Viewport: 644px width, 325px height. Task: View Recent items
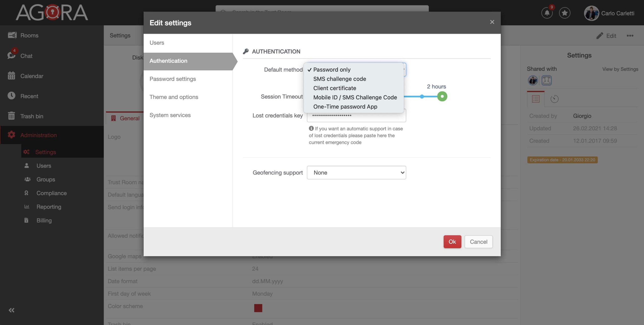coord(29,96)
